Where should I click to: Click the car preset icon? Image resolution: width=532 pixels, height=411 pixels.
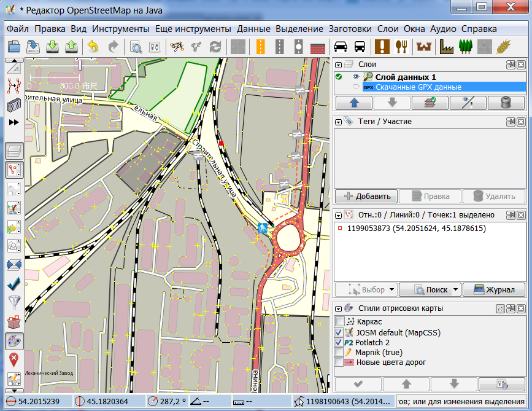point(341,47)
